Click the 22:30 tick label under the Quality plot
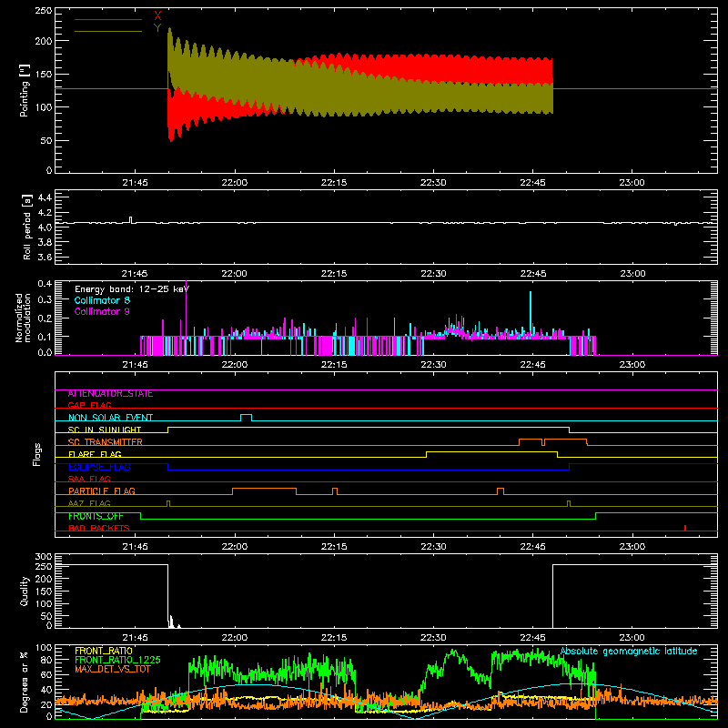Screen dimensions: 728x728 [433, 638]
